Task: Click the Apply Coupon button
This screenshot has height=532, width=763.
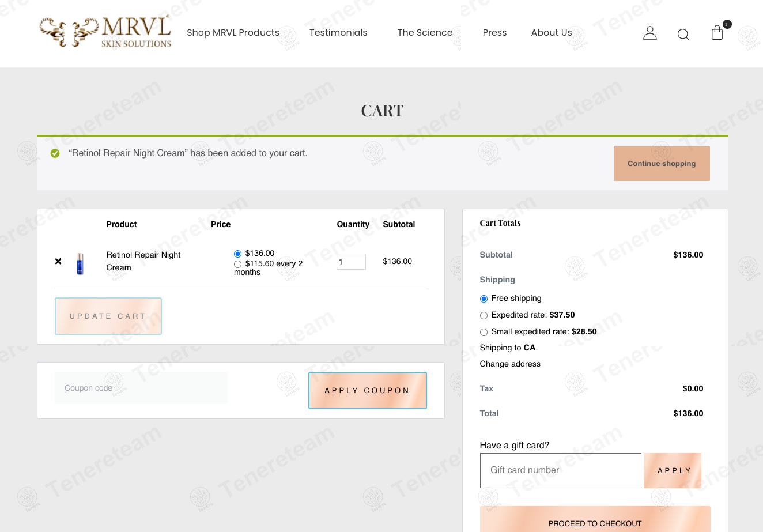Action: [x=368, y=390]
